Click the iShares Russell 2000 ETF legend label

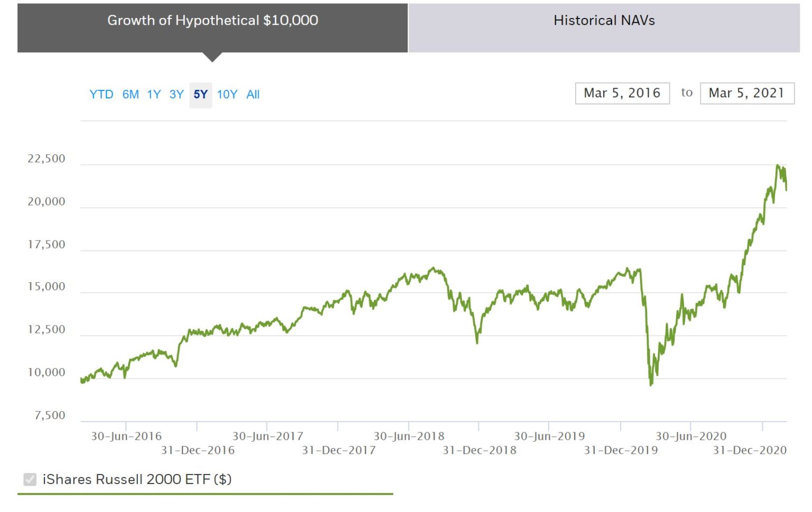click(x=137, y=480)
